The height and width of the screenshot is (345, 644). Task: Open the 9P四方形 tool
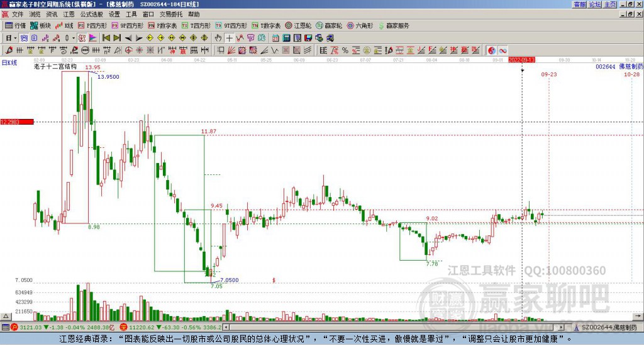(127, 25)
